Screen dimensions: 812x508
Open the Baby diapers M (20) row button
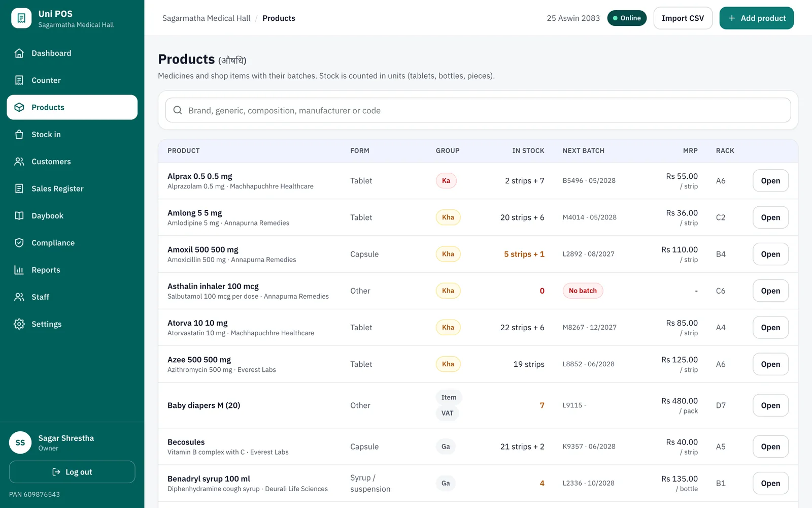[x=770, y=405]
